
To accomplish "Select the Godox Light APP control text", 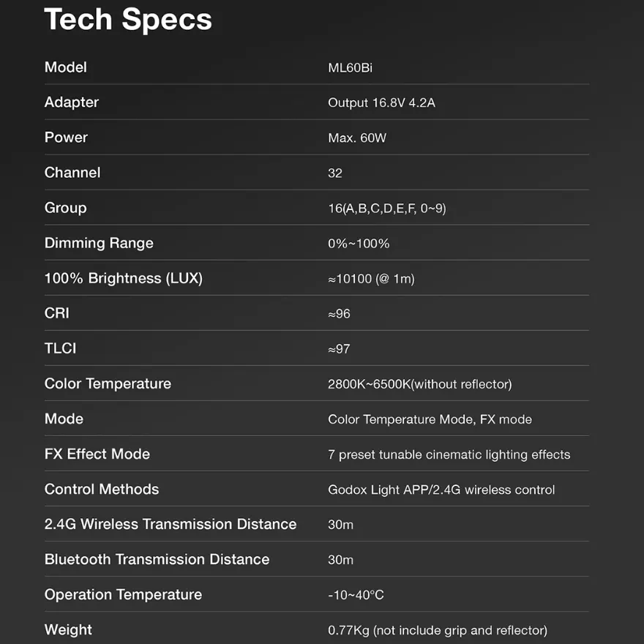I will pyautogui.click(x=441, y=490).
